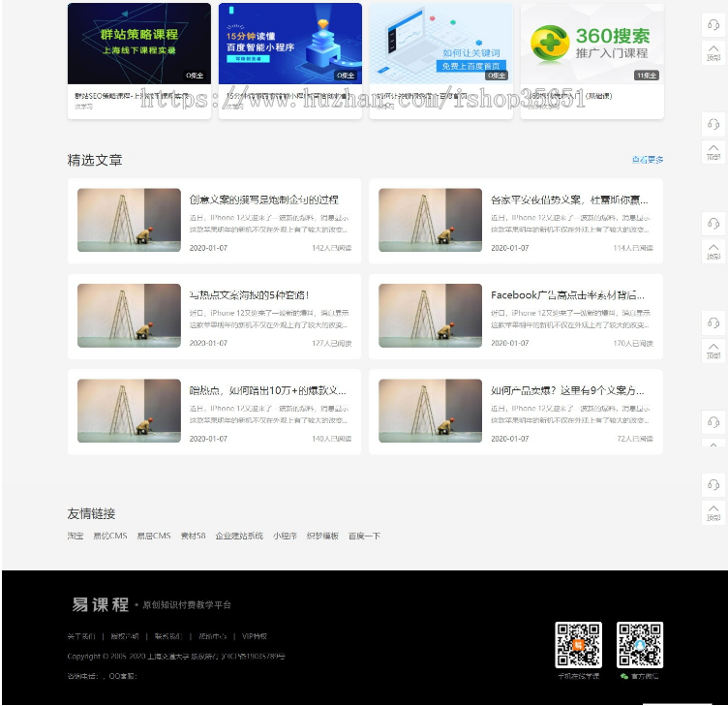Click 114人已阅读 count on 平安夜 article
Viewport: 728px width, 706px height.
click(633, 248)
